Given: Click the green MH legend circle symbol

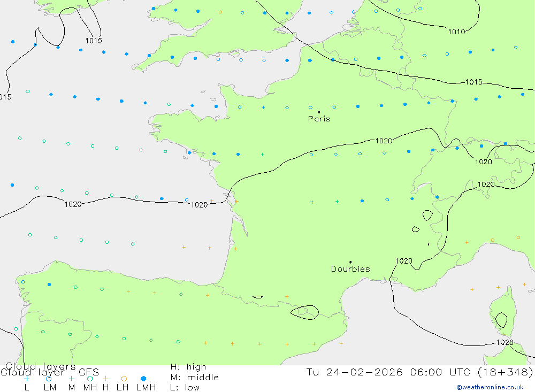Looking at the screenshot, I should [x=90, y=379].
